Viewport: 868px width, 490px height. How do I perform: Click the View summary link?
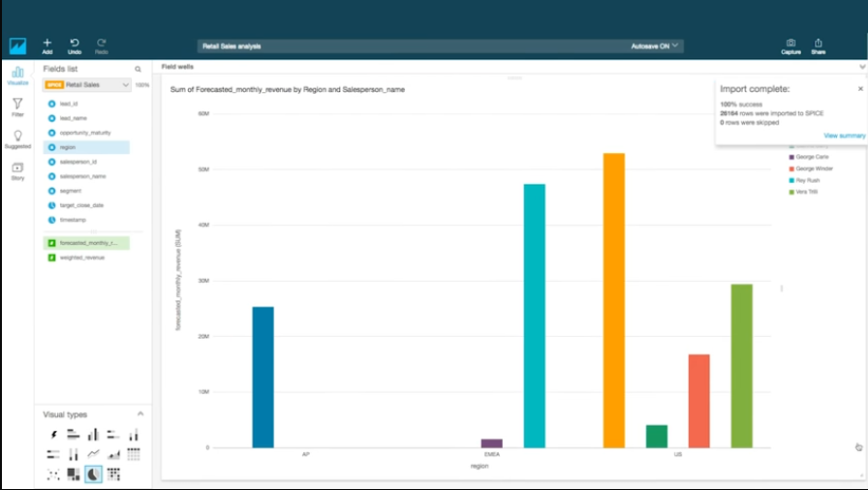[x=844, y=136]
